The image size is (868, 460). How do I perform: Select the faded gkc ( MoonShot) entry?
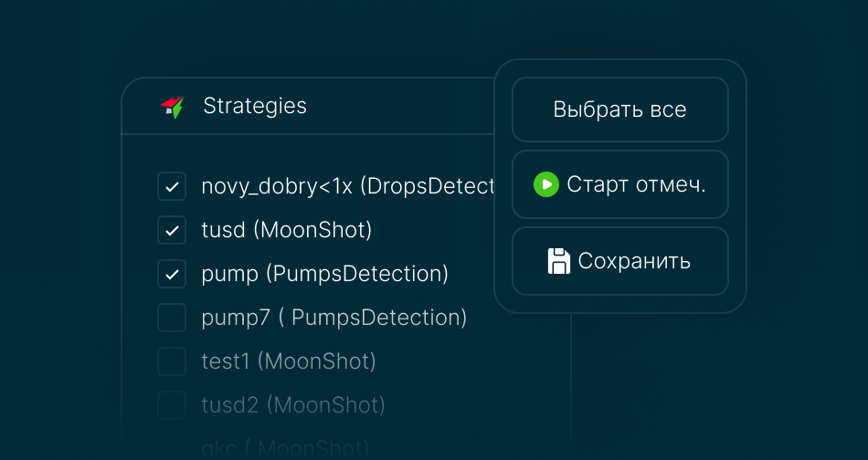285,448
